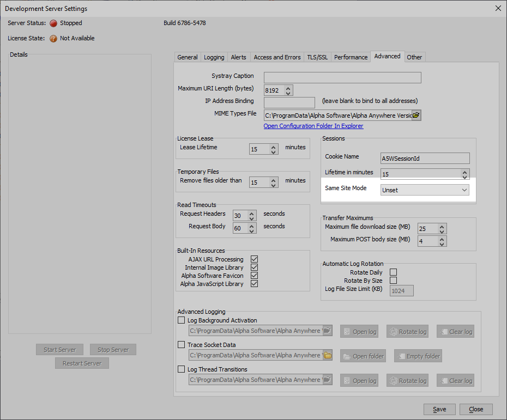
Task: Click the Restart Server button
Action: click(82, 363)
